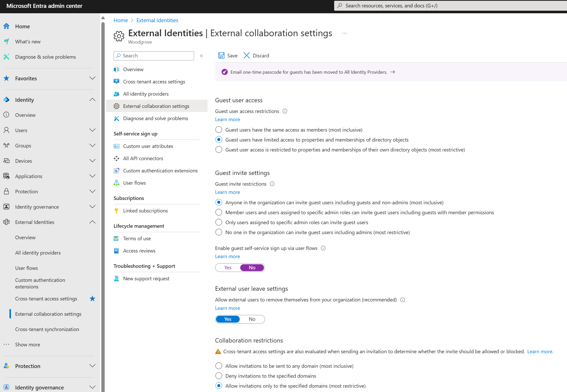
Task: Click the External collaboration settings icon
Action: point(116,106)
